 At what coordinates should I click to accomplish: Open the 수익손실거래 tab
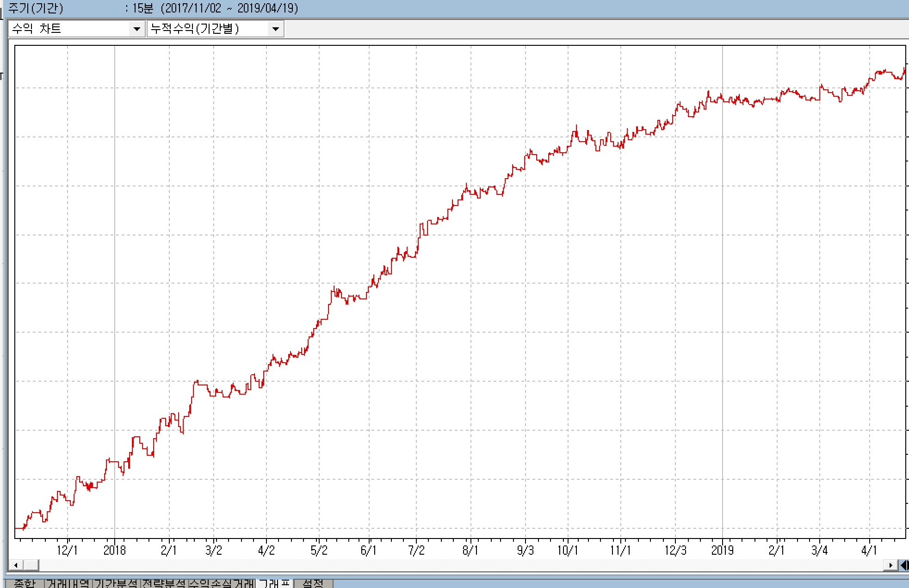pyautogui.click(x=222, y=583)
